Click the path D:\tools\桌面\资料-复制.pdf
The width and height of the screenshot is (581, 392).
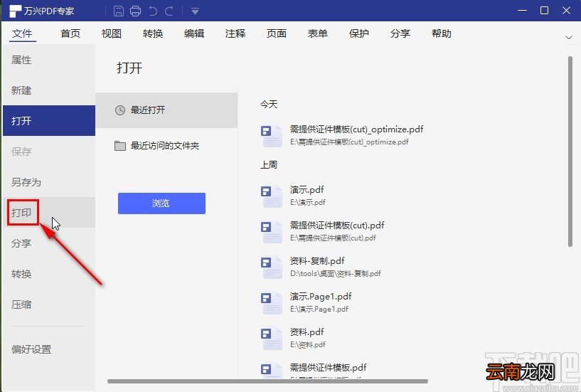[x=336, y=274]
